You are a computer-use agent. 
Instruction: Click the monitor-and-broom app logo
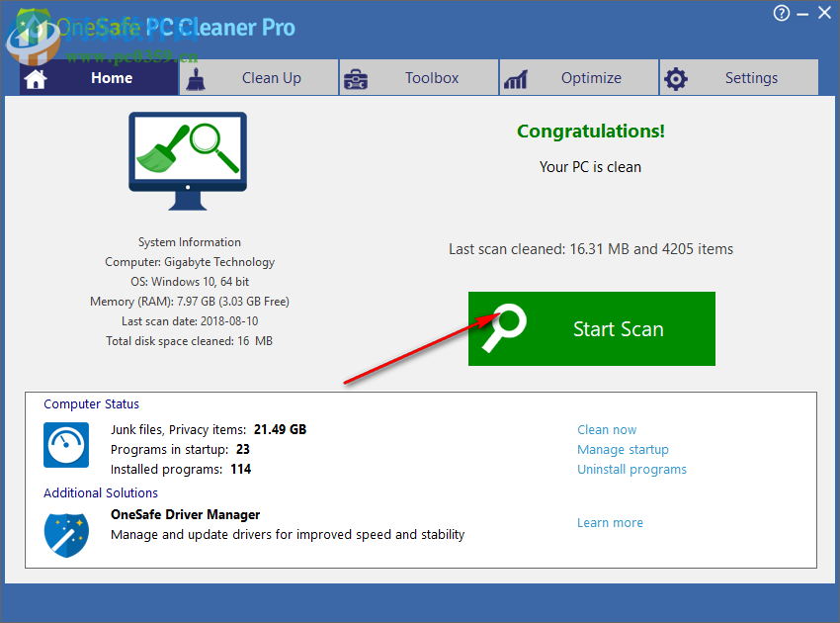pos(187,160)
